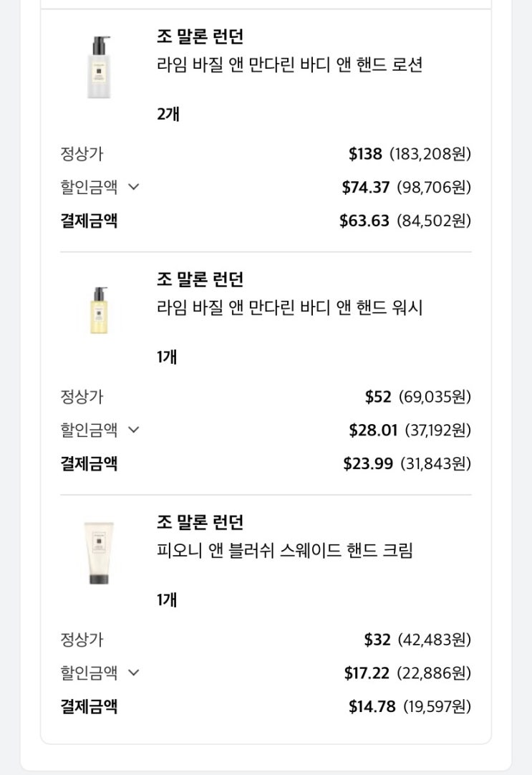Click the $23.99 payment amount

click(x=368, y=463)
